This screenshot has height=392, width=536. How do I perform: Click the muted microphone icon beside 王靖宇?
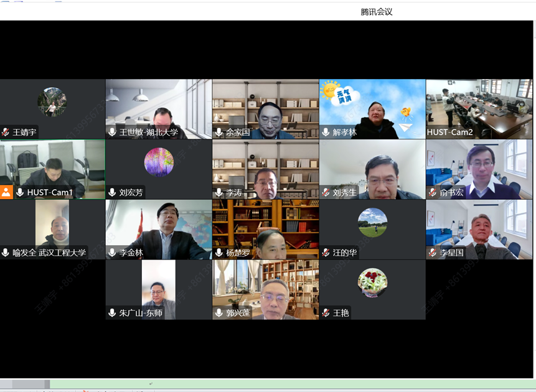point(6,132)
